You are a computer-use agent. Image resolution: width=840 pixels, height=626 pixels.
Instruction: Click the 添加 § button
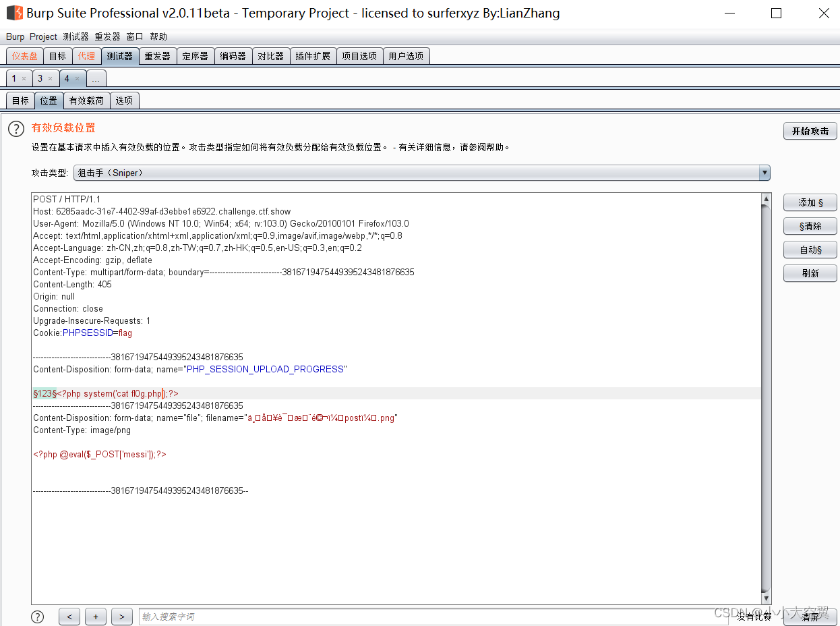(x=810, y=202)
